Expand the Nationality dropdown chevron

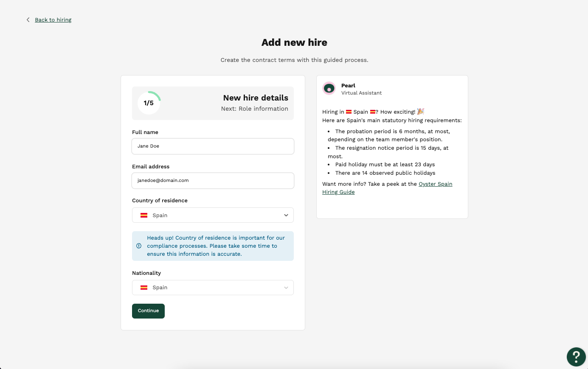pyautogui.click(x=286, y=288)
